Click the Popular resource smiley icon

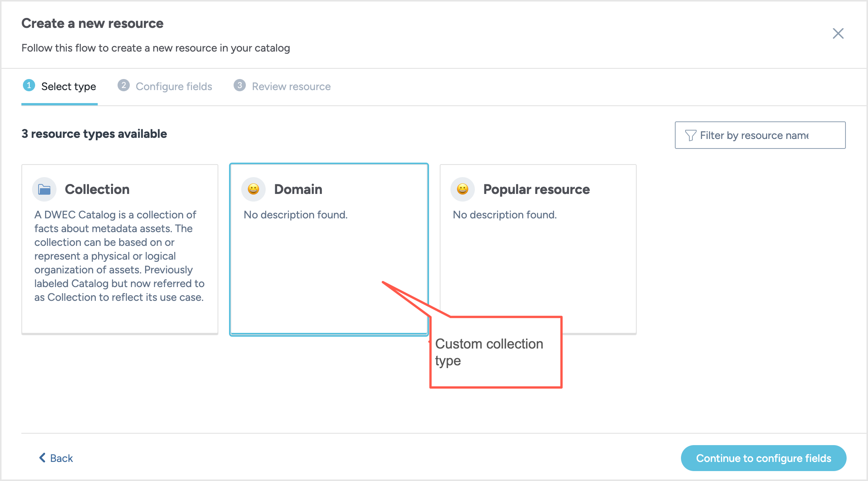click(463, 189)
